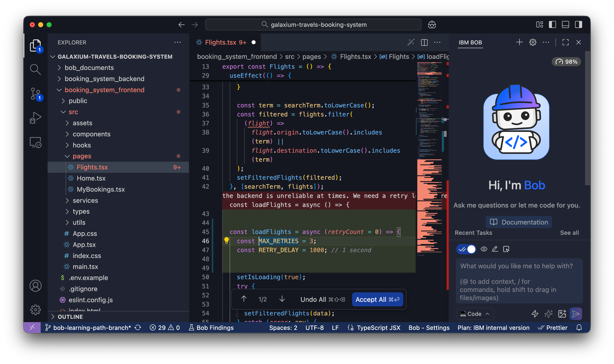Click the add image icon in chat
Viewport: 614px width, 364px height.
(x=562, y=314)
